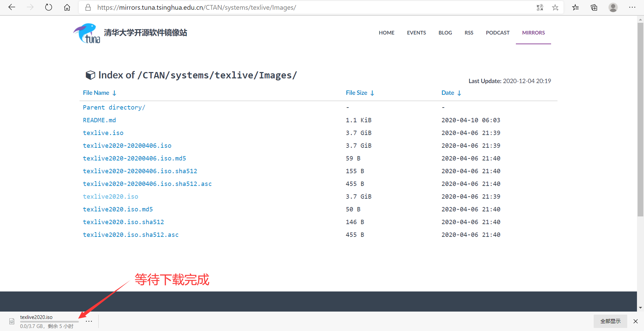Click the TUNA logo

click(87, 33)
